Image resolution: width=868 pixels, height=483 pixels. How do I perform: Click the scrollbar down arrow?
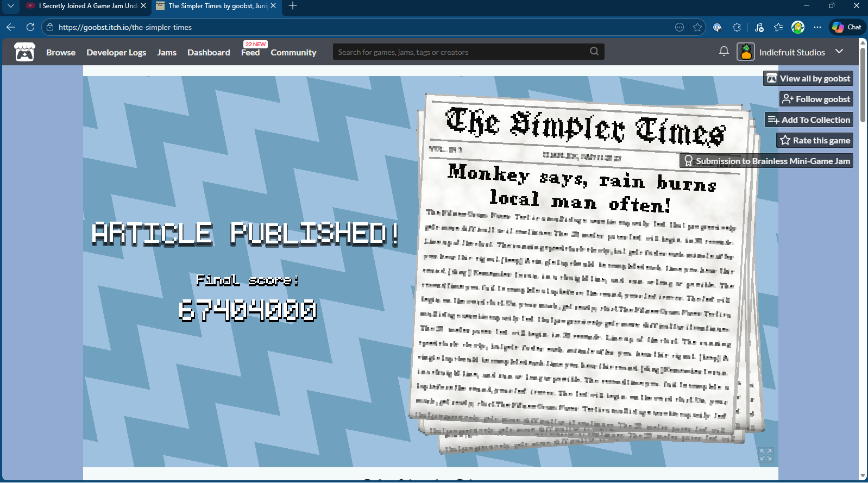coord(863,476)
